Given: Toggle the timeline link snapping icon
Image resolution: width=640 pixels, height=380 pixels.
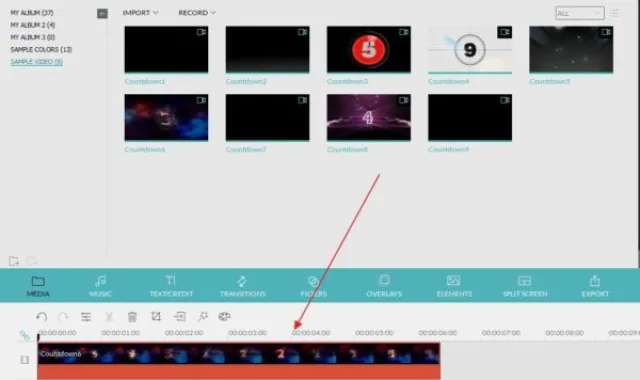Looking at the screenshot, I should pyautogui.click(x=24, y=336).
